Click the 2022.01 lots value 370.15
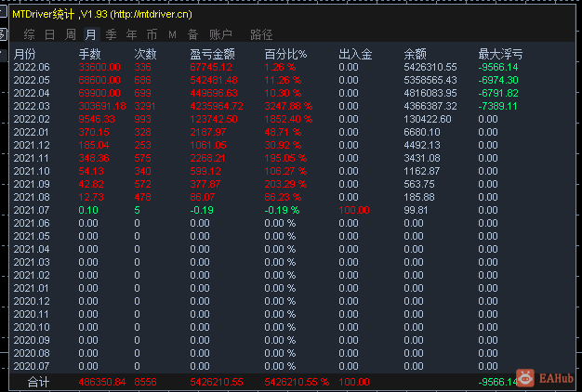 pyautogui.click(x=94, y=132)
